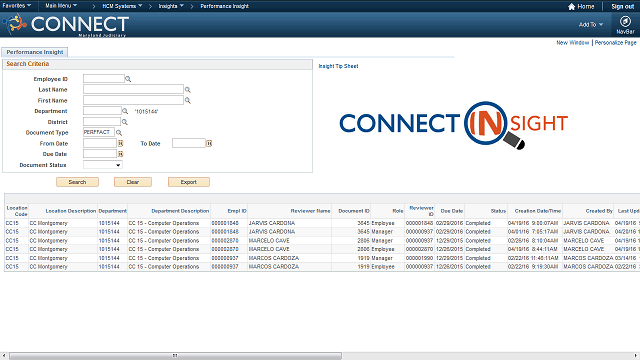Select Empl ID 000002870 in Manager row

[x=225, y=241]
